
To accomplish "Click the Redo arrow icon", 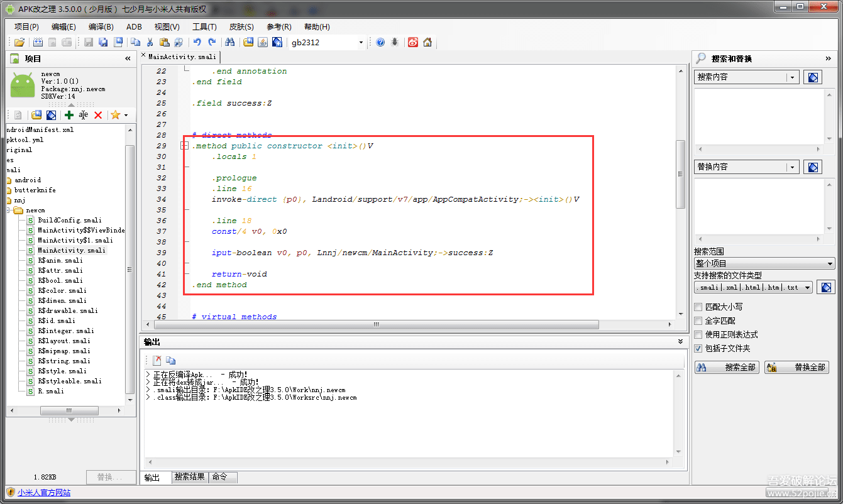I will tap(212, 42).
